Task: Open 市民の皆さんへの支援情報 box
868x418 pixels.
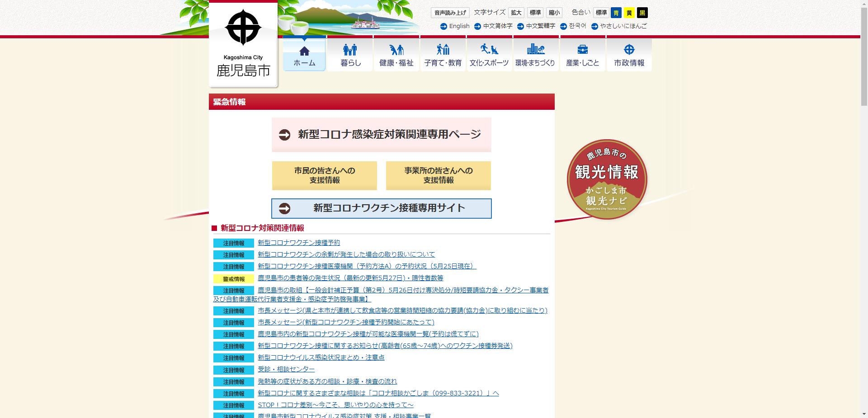Action: [324, 175]
